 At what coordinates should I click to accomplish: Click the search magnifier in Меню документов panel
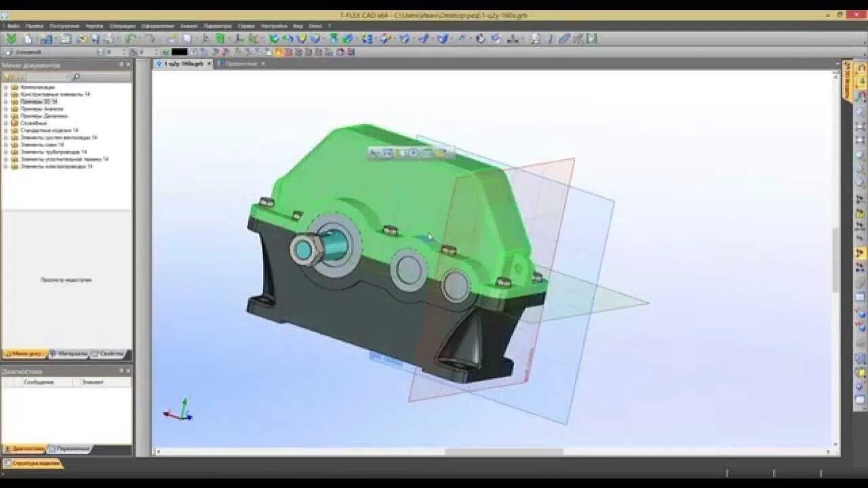(76, 76)
